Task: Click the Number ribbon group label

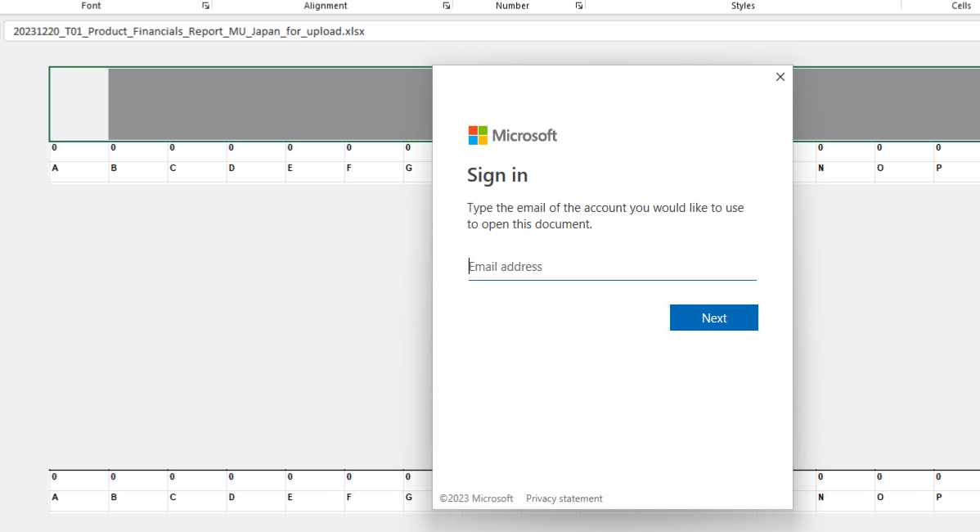Action: point(513,6)
